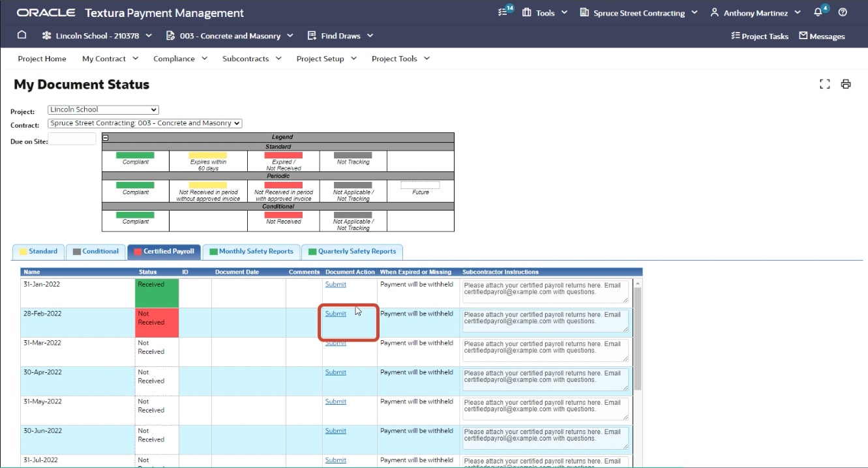Image resolution: width=868 pixels, height=468 pixels.
Task: Open the Compliance menu
Action: [x=180, y=59]
